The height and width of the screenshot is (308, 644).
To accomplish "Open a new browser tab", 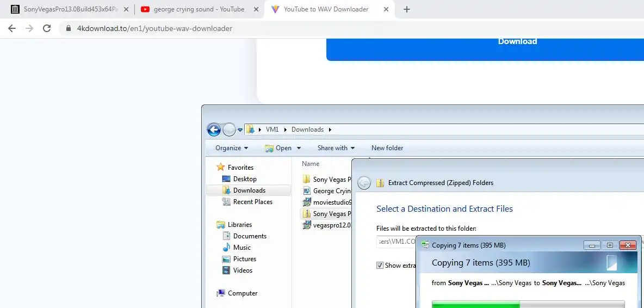I will coord(407,9).
